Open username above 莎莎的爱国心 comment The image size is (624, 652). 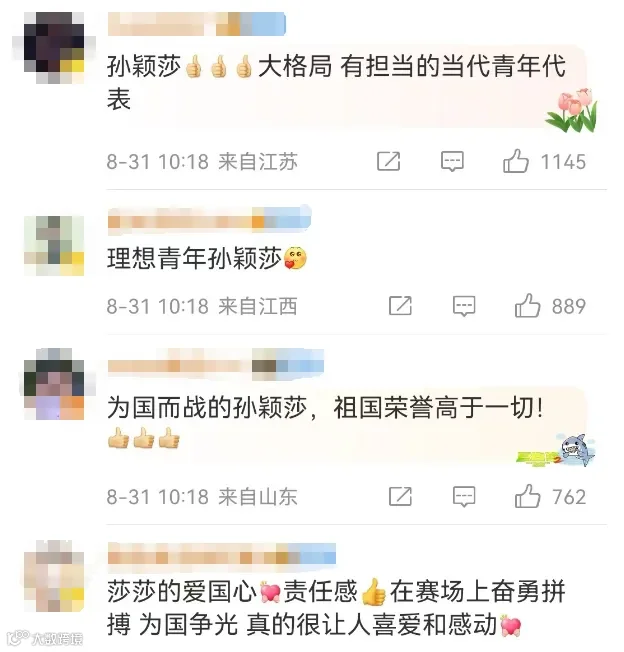222,554
